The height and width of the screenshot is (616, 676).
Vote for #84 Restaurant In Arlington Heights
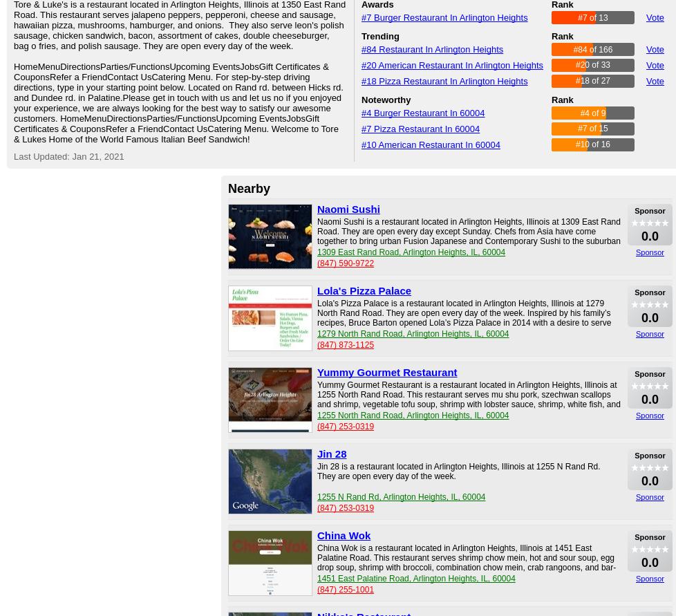[x=655, y=50]
